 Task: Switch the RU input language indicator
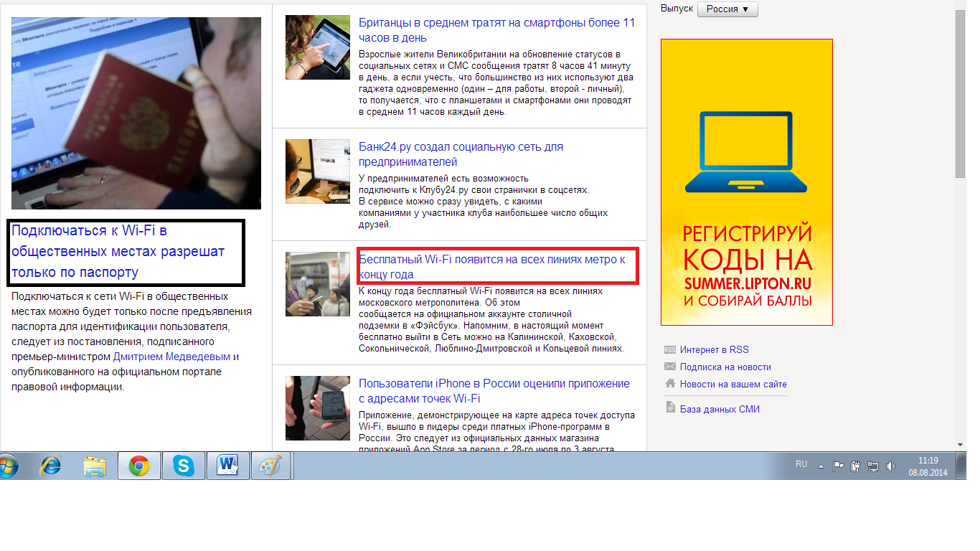pyautogui.click(x=801, y=465)
